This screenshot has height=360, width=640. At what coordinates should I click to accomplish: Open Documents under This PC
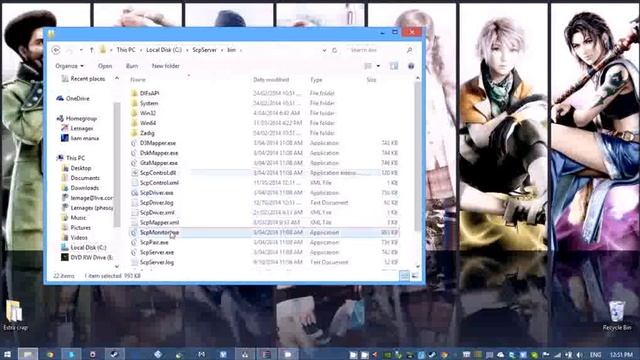[x=80, y=178]
